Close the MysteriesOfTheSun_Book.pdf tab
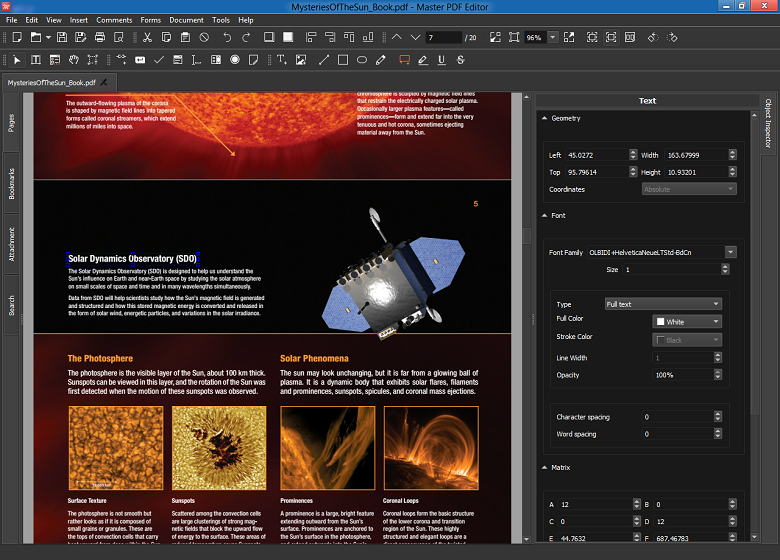 105,81
